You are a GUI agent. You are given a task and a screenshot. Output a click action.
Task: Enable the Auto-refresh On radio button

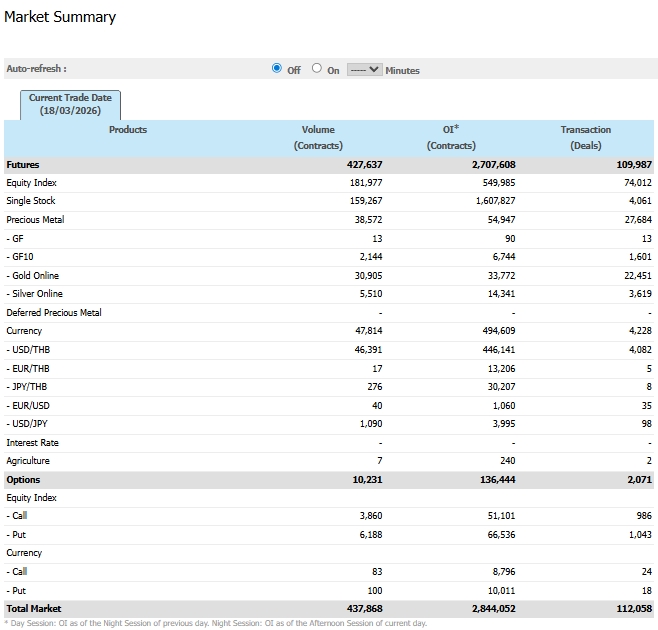tap(317, 69)
